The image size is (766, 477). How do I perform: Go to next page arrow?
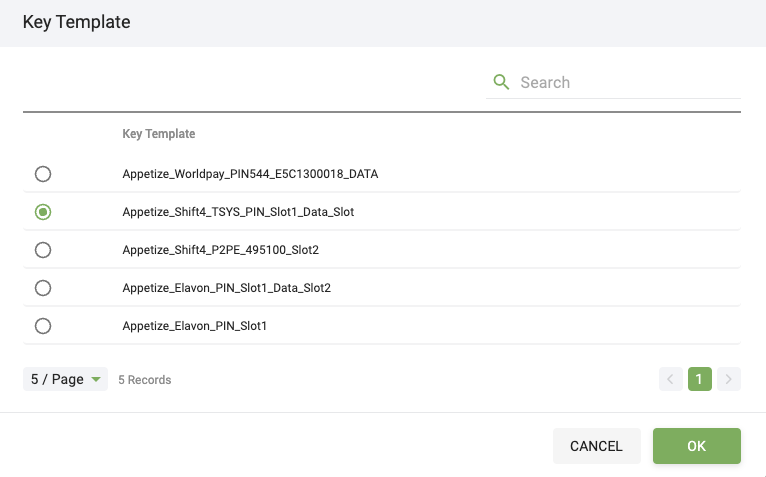(x=729, y=379)
